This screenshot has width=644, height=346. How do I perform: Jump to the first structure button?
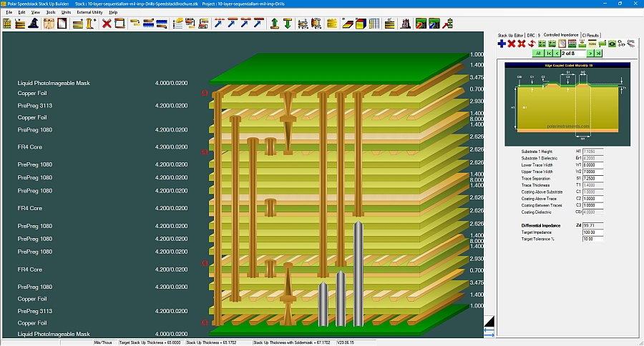[x=549, y=54]
